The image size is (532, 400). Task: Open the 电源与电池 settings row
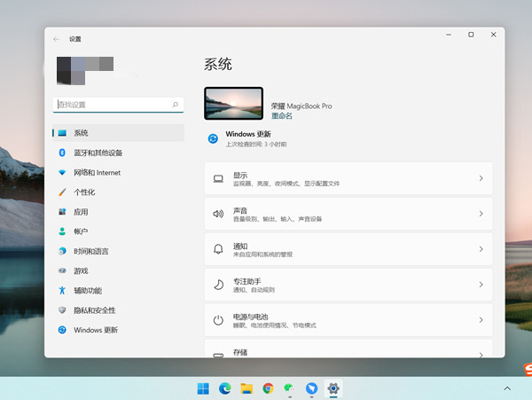(x=348, y=320)
